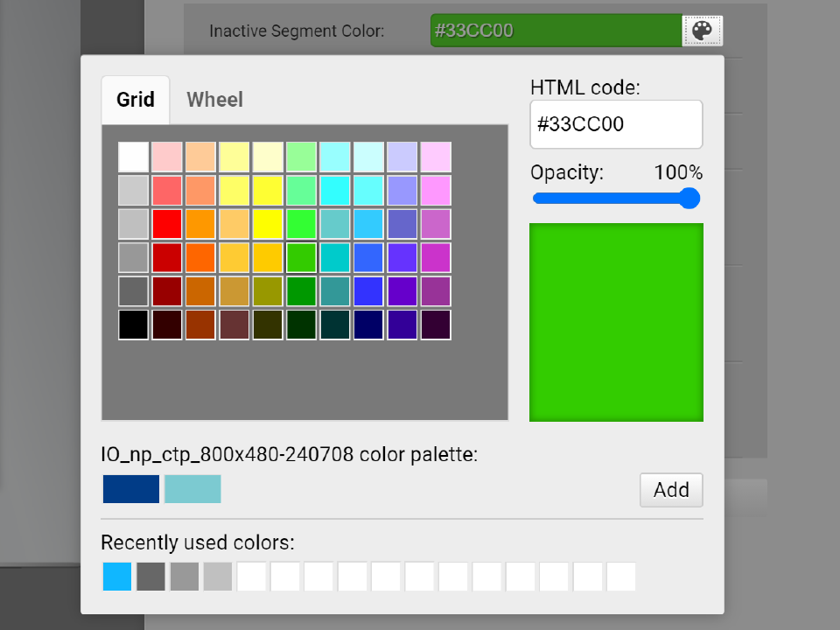Click the color palette icon button
This screenshot has width=840, height=630.
pos(702,31)
